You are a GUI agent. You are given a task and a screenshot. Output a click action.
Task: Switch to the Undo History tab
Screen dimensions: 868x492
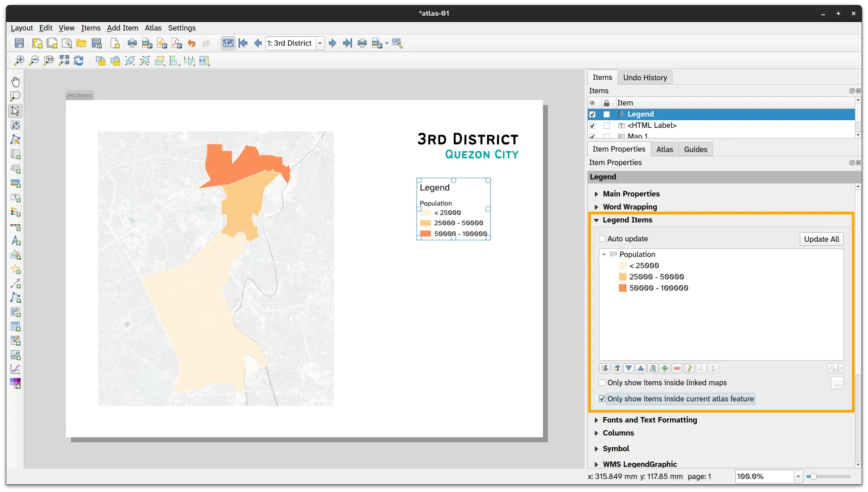[645, 78]
